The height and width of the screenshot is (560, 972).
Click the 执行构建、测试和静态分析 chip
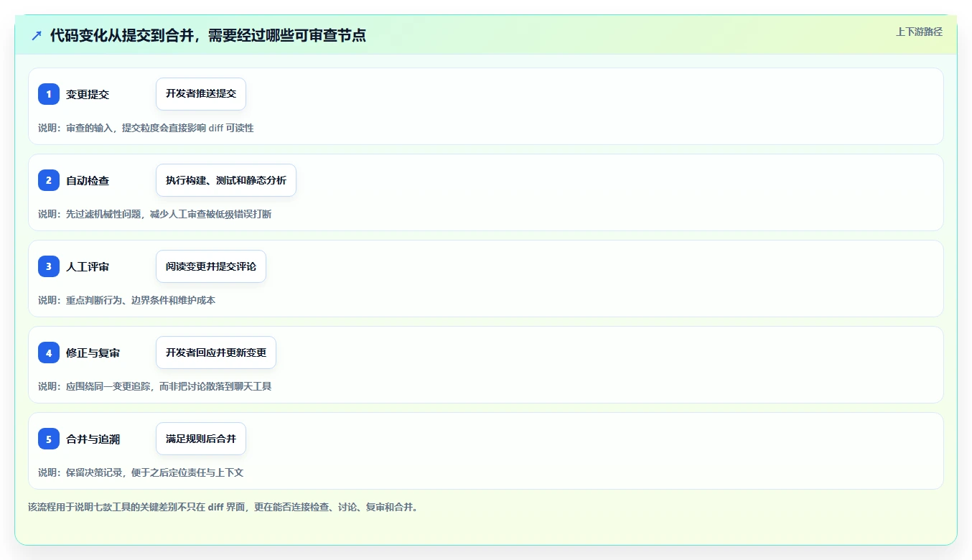[226, 180]
